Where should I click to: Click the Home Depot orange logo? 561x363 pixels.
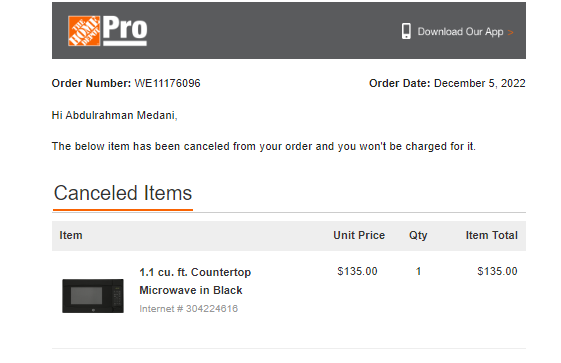click(x=84, y=31)
